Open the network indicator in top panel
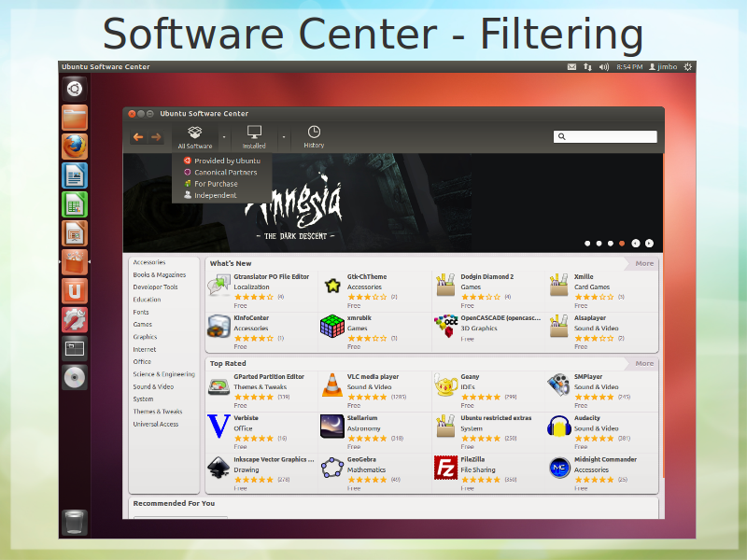 point(587,67)
